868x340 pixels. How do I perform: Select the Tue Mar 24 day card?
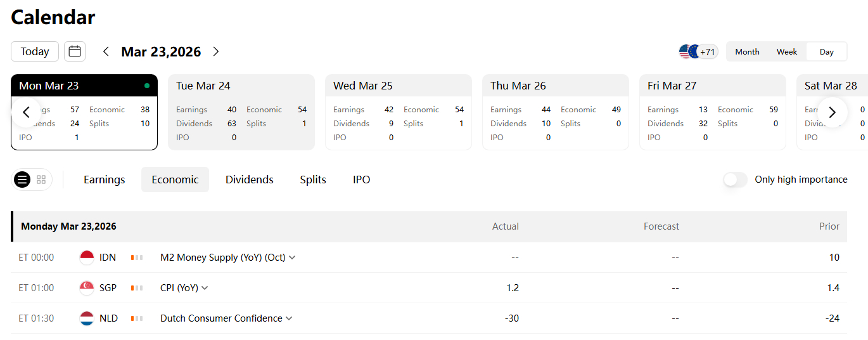241,112
